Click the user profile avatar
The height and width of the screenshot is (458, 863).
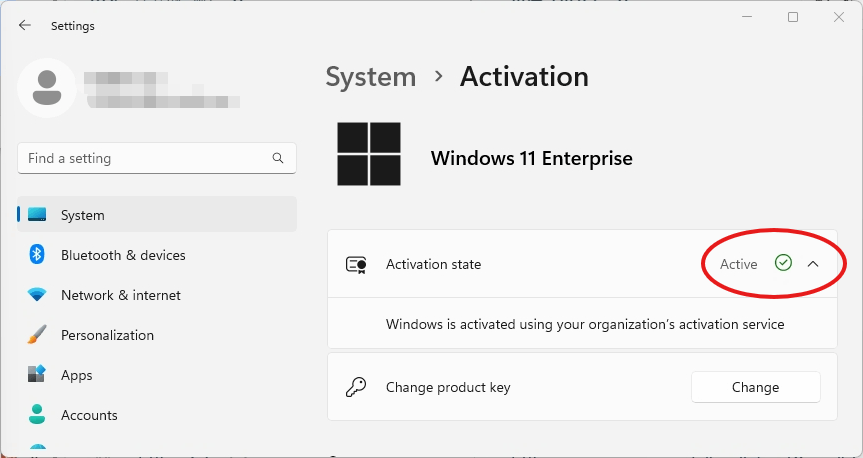tap(46, 87)
